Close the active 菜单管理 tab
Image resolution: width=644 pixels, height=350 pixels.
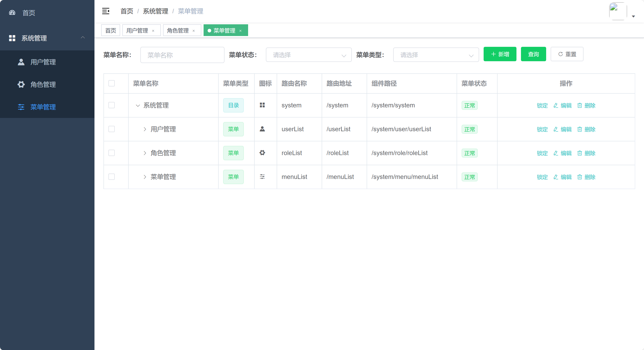pos(240,31)
